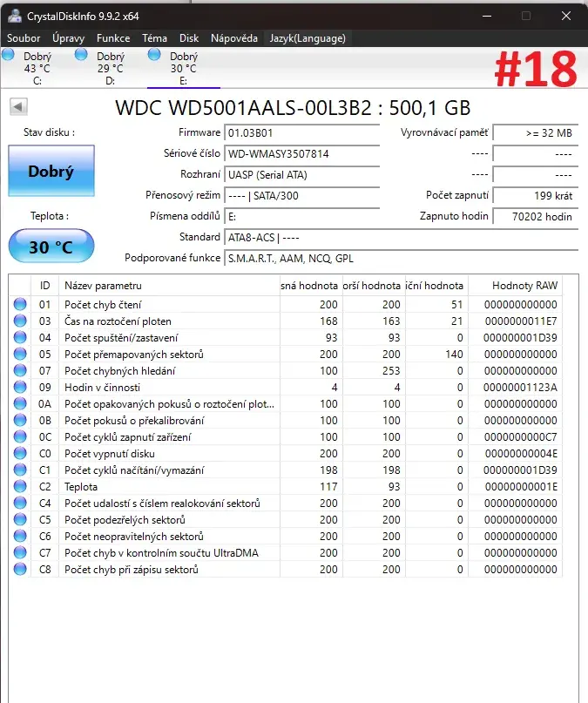
Task: Click the worst value 253 in row 07
Action: point(391,371)
